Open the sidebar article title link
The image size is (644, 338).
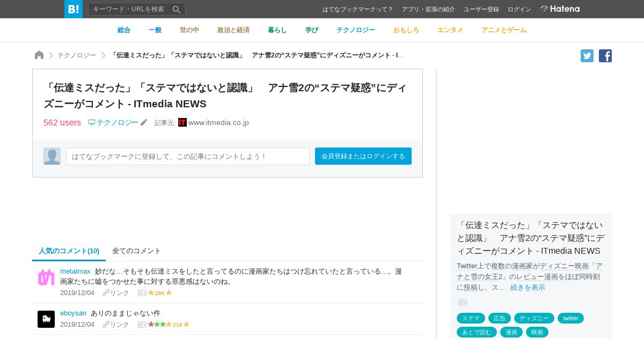(530, 238)
